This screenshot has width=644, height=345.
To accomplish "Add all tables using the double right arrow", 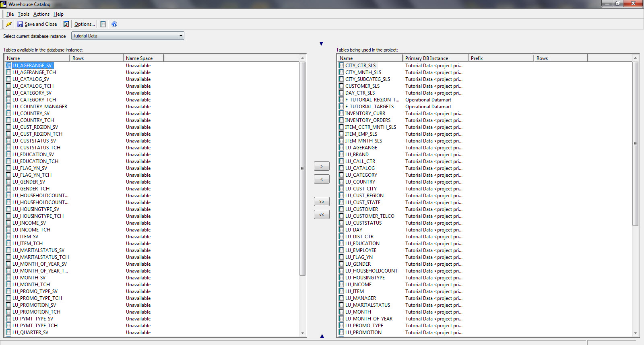I will tap(322, 202).
